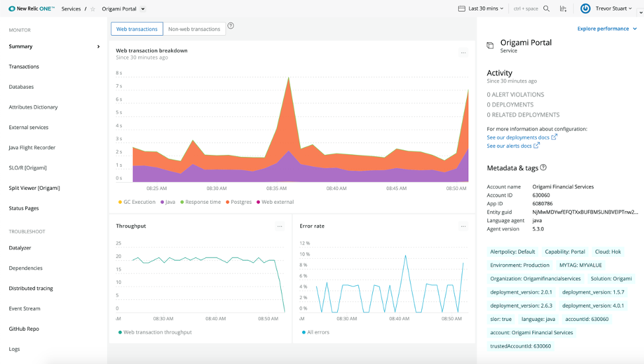Toggle Postgres legend series

pyautogui.click(x=239, y=202)
